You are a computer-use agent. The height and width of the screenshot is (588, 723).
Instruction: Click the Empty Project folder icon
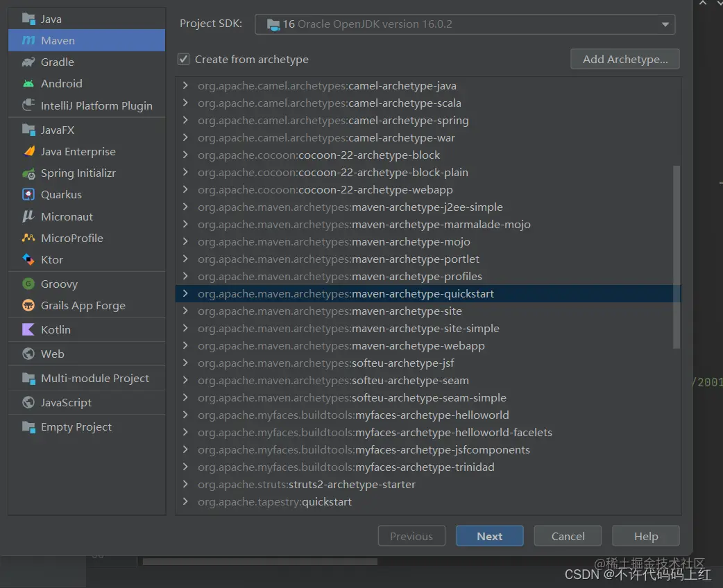coord(28,426)
